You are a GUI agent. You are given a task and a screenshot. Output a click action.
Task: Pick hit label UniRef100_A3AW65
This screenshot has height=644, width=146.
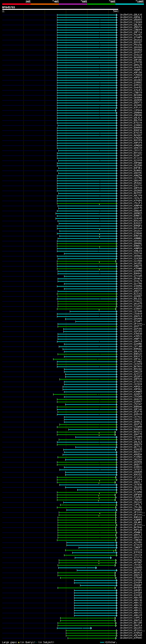(131, 392)
